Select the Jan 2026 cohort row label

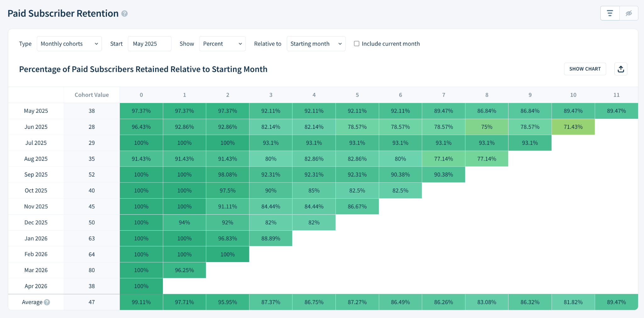[36, 238]
